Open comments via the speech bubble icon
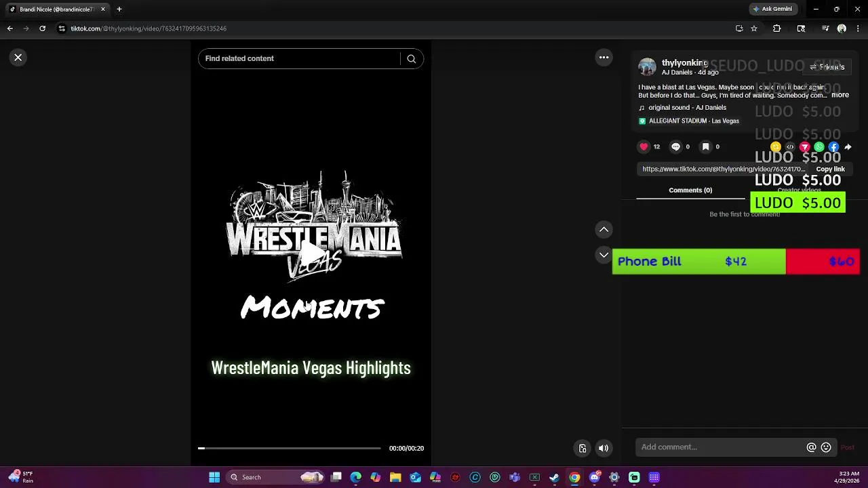Image resolution: width=868 pixels, height=488 pixels. [675, 146]
